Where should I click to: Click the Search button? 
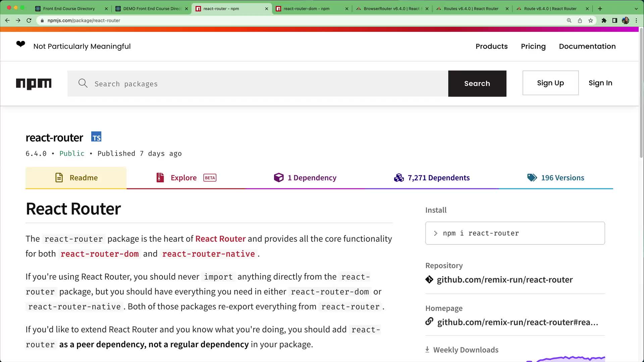[x=477, y=83]
